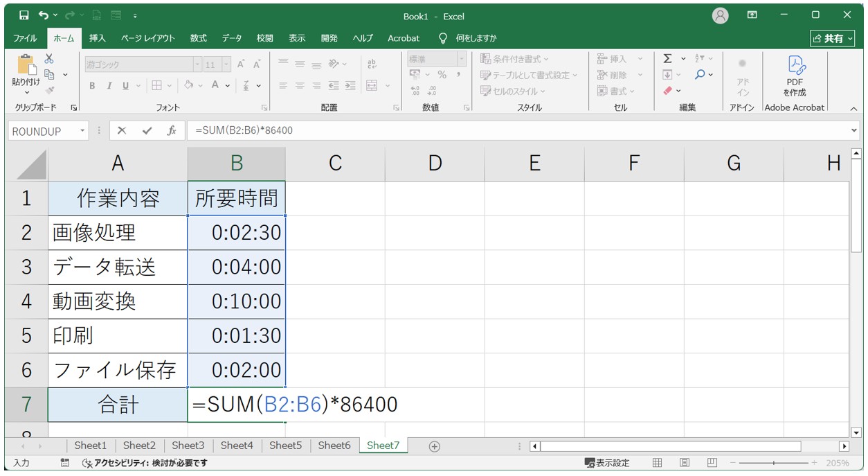Screen dimensions: 868x476
Task: Select the Format Painter brush
Action: click(49, 90)
